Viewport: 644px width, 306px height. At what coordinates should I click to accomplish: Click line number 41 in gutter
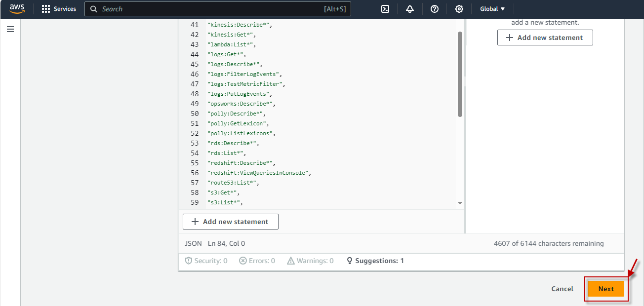click(x=195, y=25)
